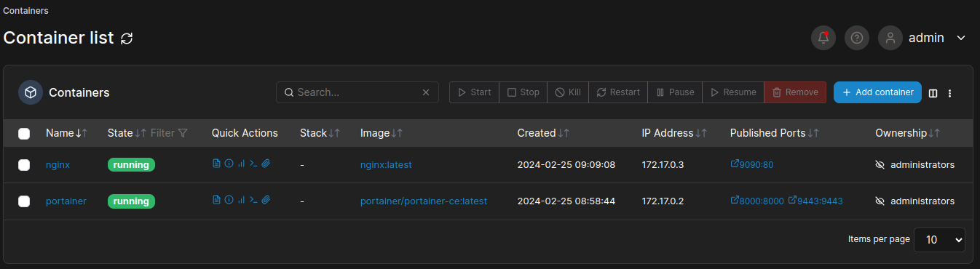Open published port 9443:9443 link
This screenshot has width=980, height=269.
click(x=815, y=201)
